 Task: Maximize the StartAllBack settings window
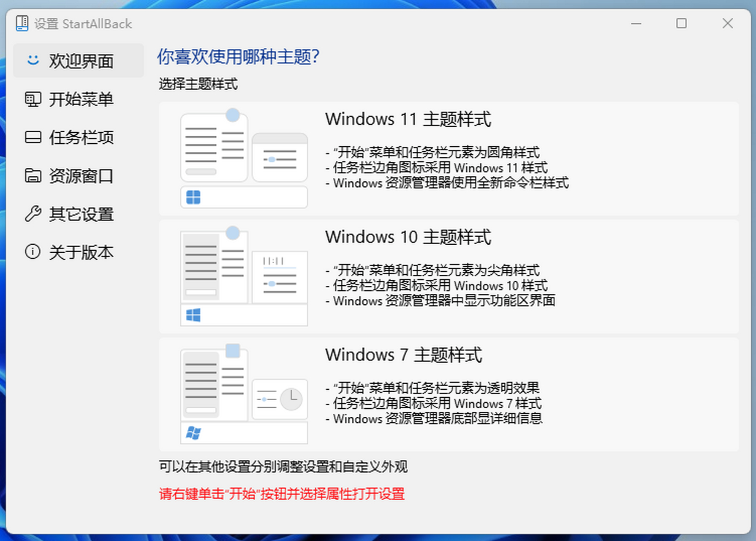click(681, 23)
